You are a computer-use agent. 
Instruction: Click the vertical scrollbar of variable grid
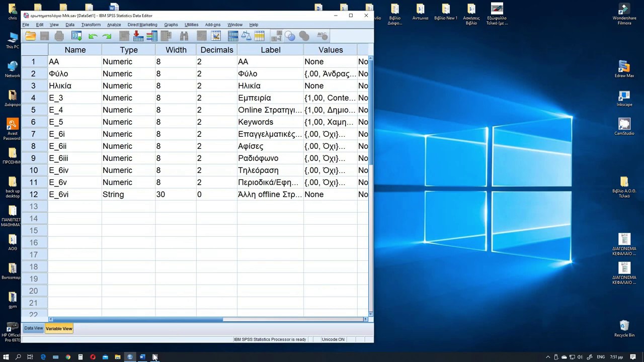[x=371, y=113]
